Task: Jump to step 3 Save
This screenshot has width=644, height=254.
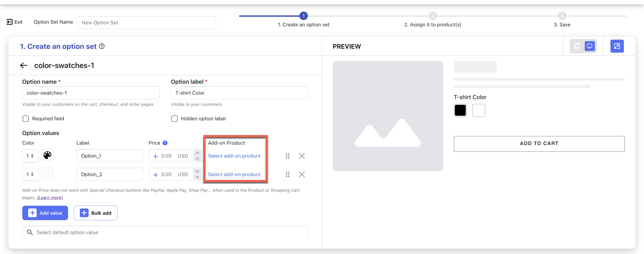Action: pos(562,16)
